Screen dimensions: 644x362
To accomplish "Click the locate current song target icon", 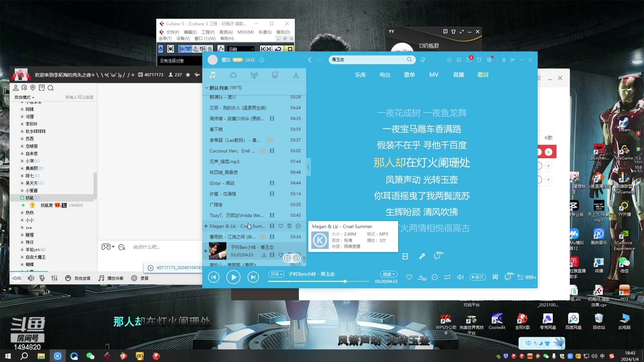I will pyautogui.click(x=287, y=258).
